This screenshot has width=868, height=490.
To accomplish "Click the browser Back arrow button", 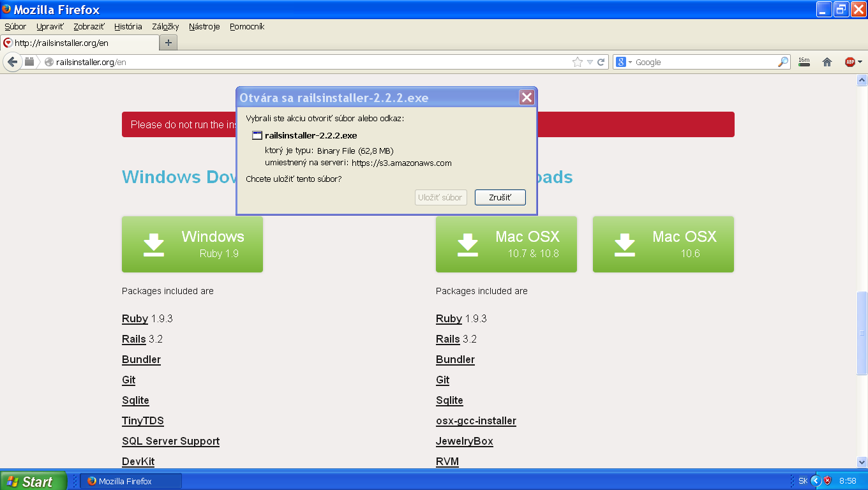I will (11, 62).
